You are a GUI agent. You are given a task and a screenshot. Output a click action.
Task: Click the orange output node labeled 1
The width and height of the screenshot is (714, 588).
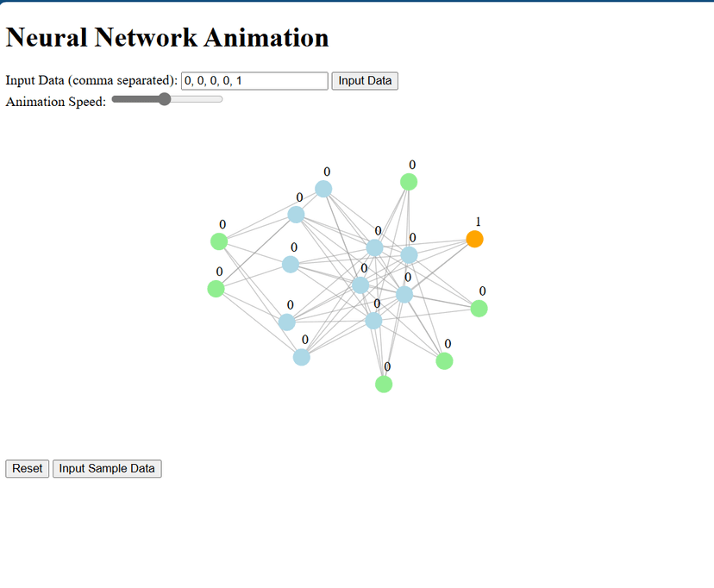(474, 239)
